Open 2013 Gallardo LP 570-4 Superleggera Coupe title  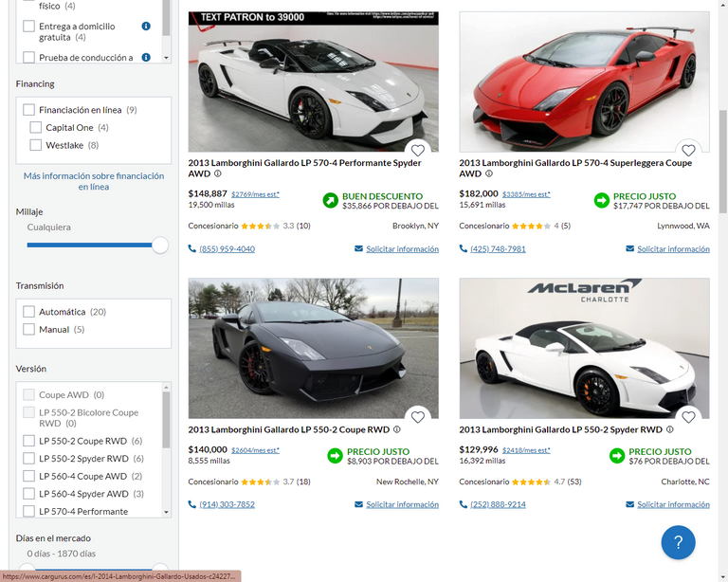point(575,168)
